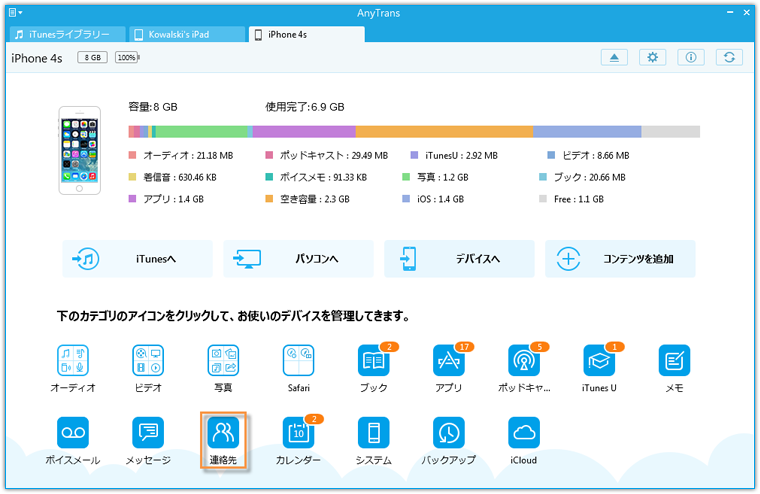Open the 連絡先 contacts category
The image size is (760, 494).
tap(223, 432)
